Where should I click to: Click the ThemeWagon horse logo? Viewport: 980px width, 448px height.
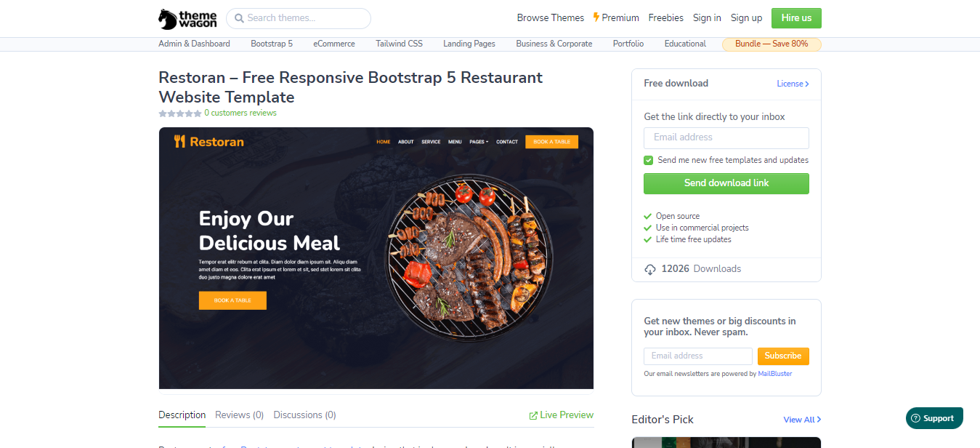click(x=168, y=18)
